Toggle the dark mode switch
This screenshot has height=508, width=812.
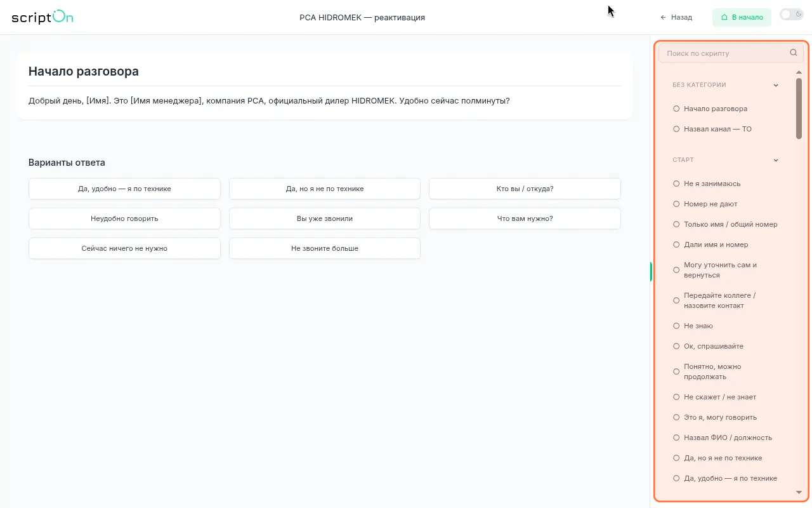pyautogui.click(x=792, y=15)
